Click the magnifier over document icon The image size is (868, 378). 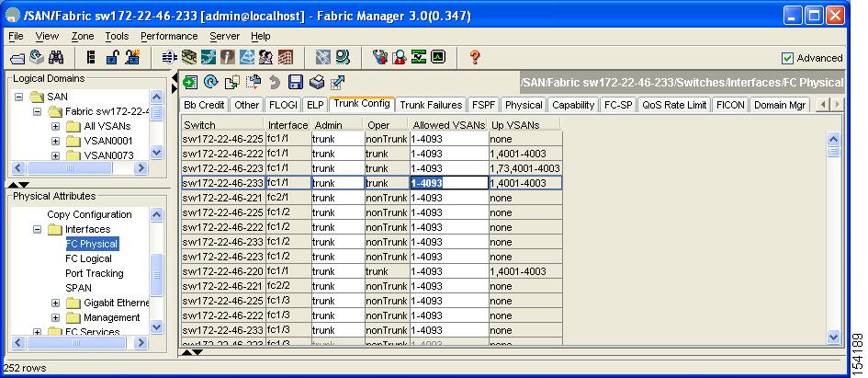tap(400, 56)
